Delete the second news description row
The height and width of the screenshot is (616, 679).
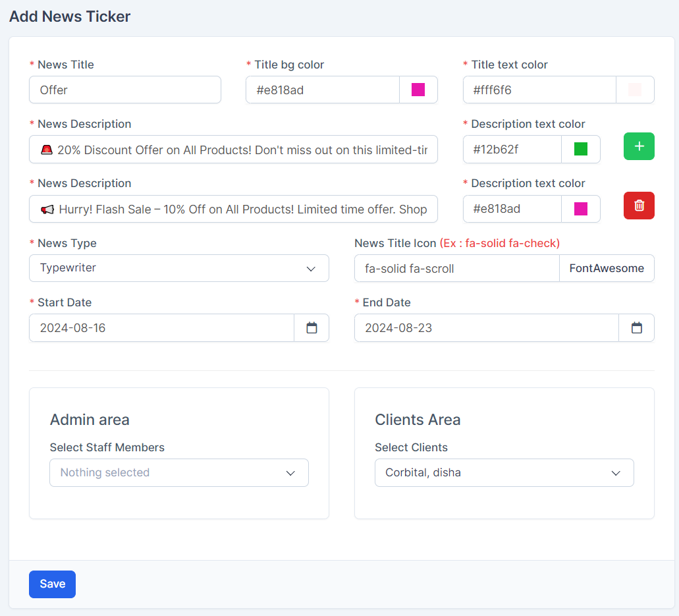638,206
